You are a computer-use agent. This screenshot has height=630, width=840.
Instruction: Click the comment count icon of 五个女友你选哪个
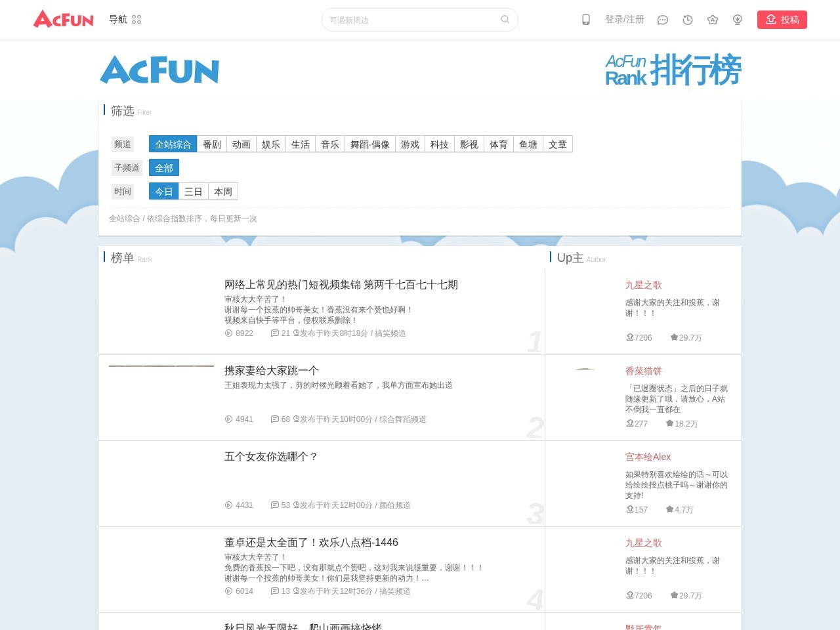tap(275, 505)
